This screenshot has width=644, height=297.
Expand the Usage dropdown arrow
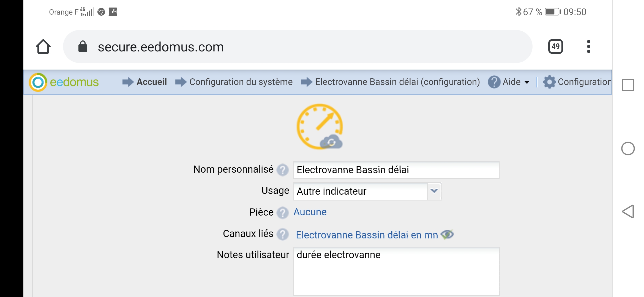pyautogui.click(x=434, y=191)
